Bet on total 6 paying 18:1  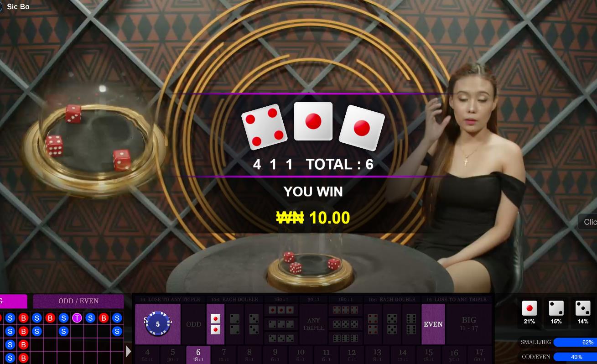click(x=198, y=355)
